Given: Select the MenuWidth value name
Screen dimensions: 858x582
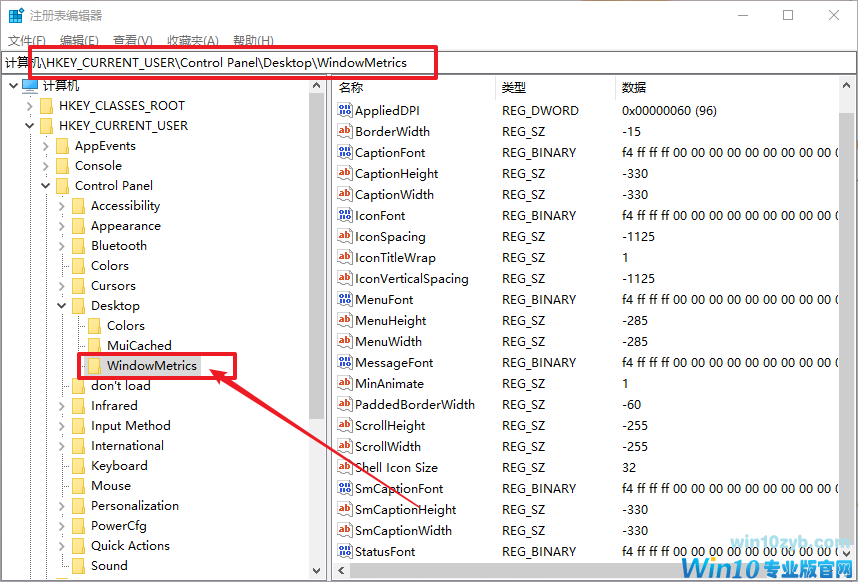Looking at the screenshot, I should 388,342.
